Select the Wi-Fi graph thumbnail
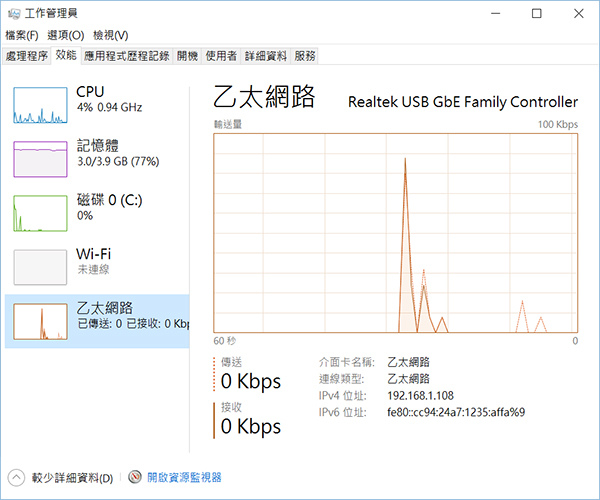Screen dimensions: 600x500 pos(40,267)
